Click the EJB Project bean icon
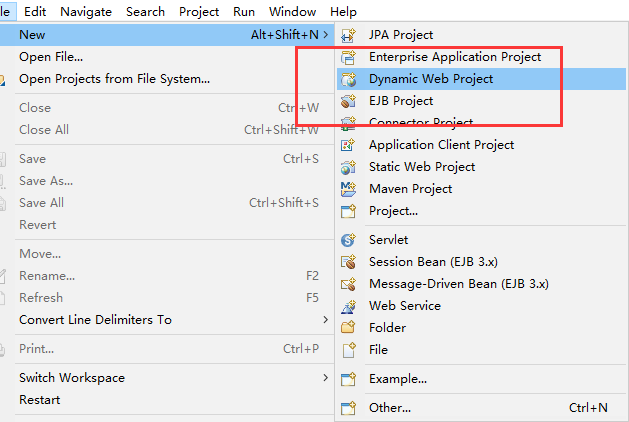 tap(348, 101)
